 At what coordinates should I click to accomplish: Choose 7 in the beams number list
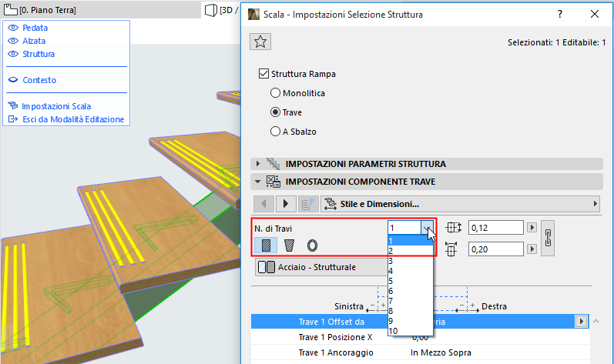point(411,301)
